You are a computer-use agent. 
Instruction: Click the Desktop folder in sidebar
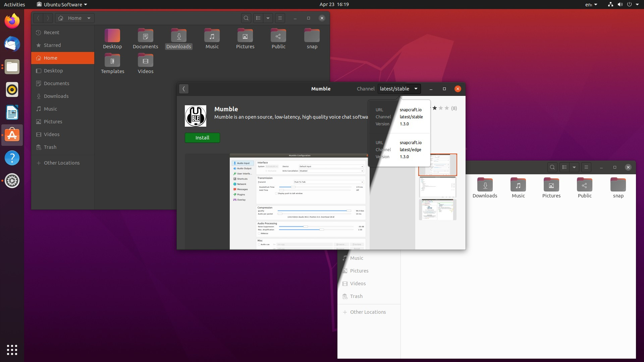pos(52,70)
